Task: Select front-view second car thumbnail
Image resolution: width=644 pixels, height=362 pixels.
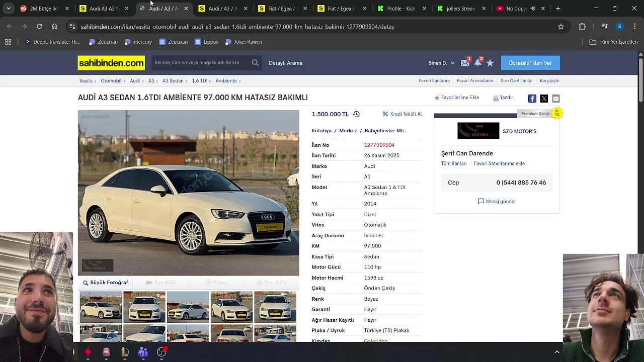Action: [x=144, y=307]
